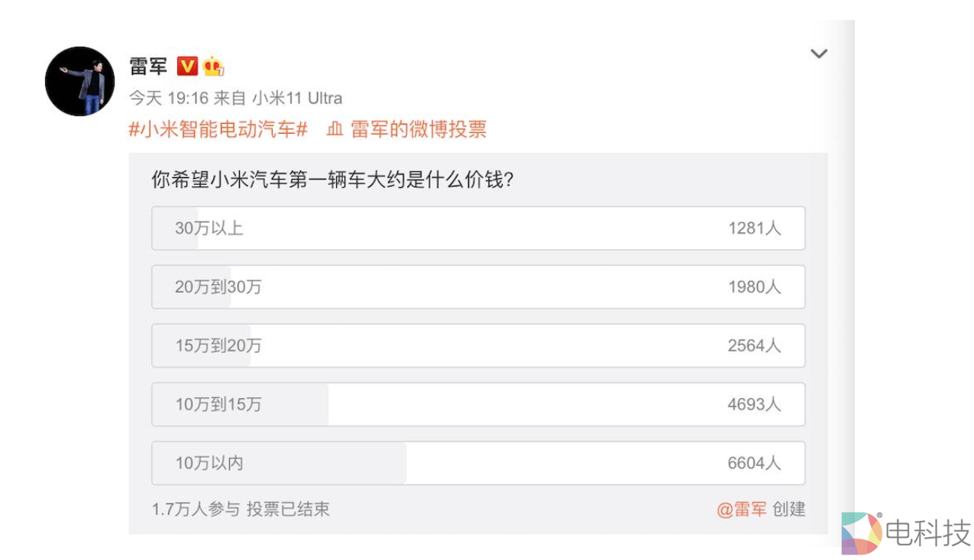Click the 小米11 Ultra source text
Screen dimensions: 974x560
pyautogui.click(x=297, y=99)
